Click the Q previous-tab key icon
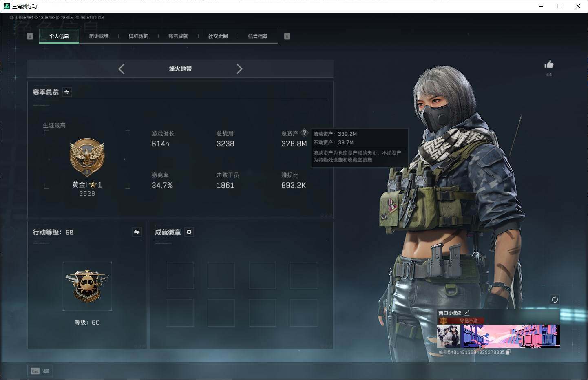This screenshot has width=588, height=380. pos(30,36)
